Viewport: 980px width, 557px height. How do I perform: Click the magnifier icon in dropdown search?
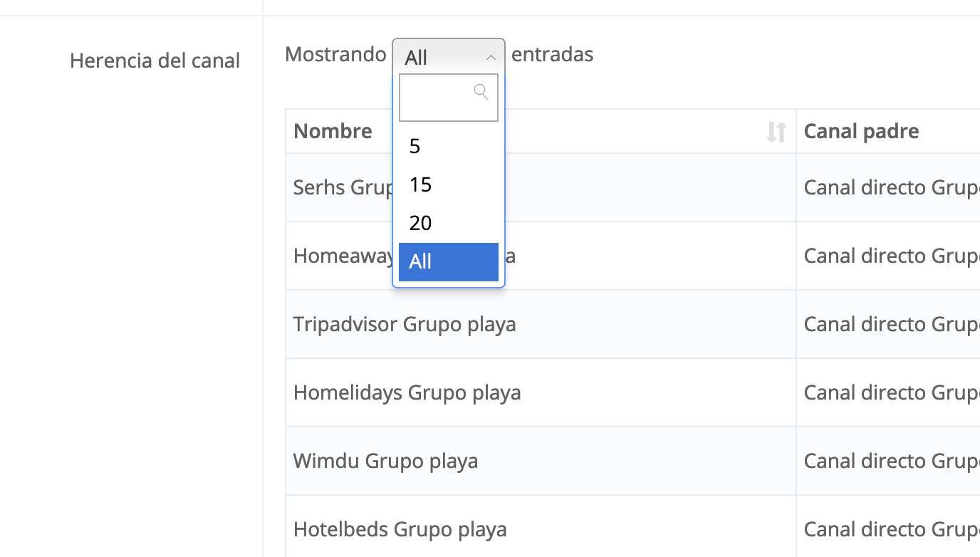[481, 92]
